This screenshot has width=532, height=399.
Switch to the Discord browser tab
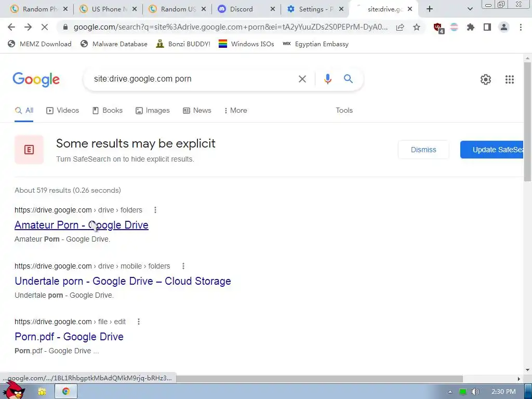[x=246, y=9]
